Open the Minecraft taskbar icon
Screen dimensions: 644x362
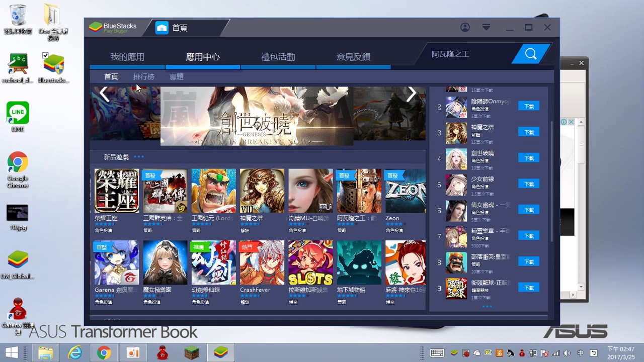coord(191,353)
